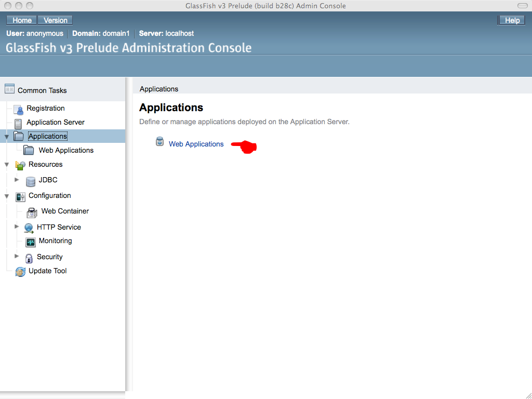Open the Web Applications link in main pane
This screenshot has width=532, height=399.
[x=196, y=144]
